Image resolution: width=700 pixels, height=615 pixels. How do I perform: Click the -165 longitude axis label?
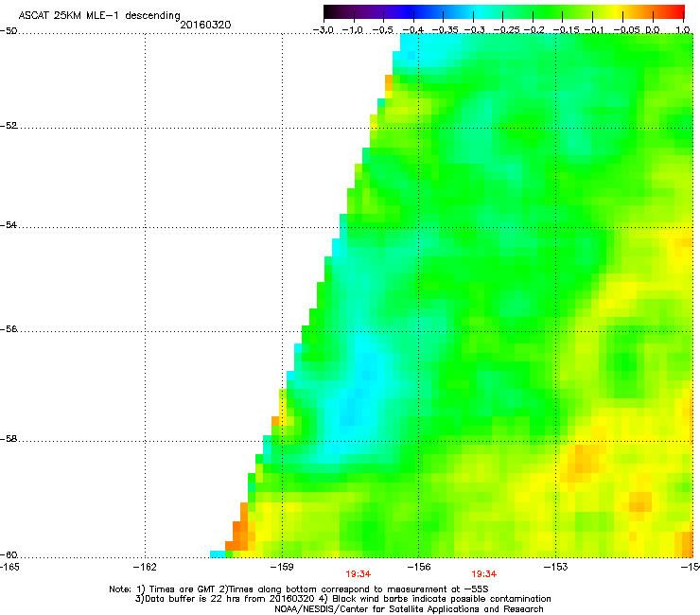pos(9,567)
